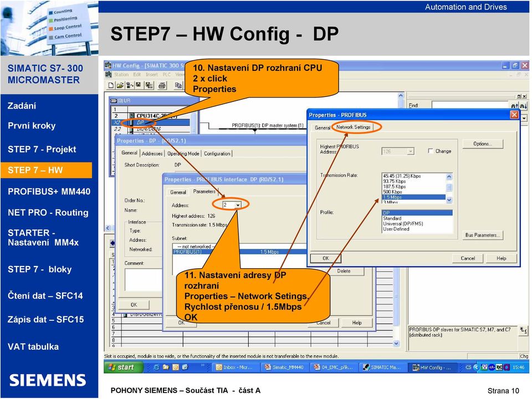Select 500 Kbps transmission rate
This screenshot has width=532, height=399.
[x=413, y=192]
